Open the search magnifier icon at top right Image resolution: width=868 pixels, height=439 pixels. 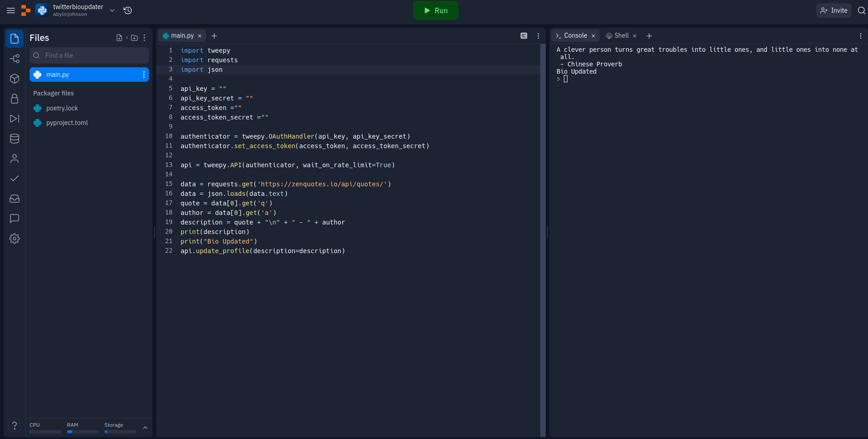pos(861,10)
